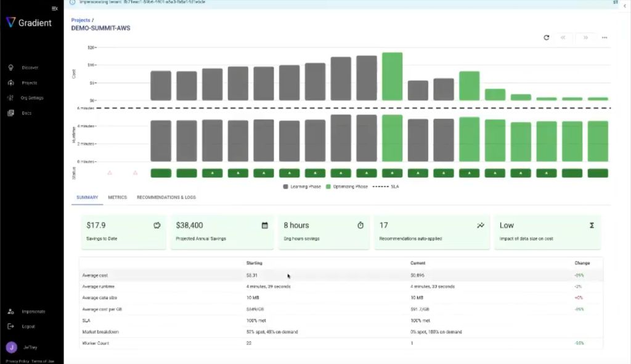Open the Privacy Policy link
The width and height of the screenshot is (631, 364).
pyautogui.click(x=17, y=361)
